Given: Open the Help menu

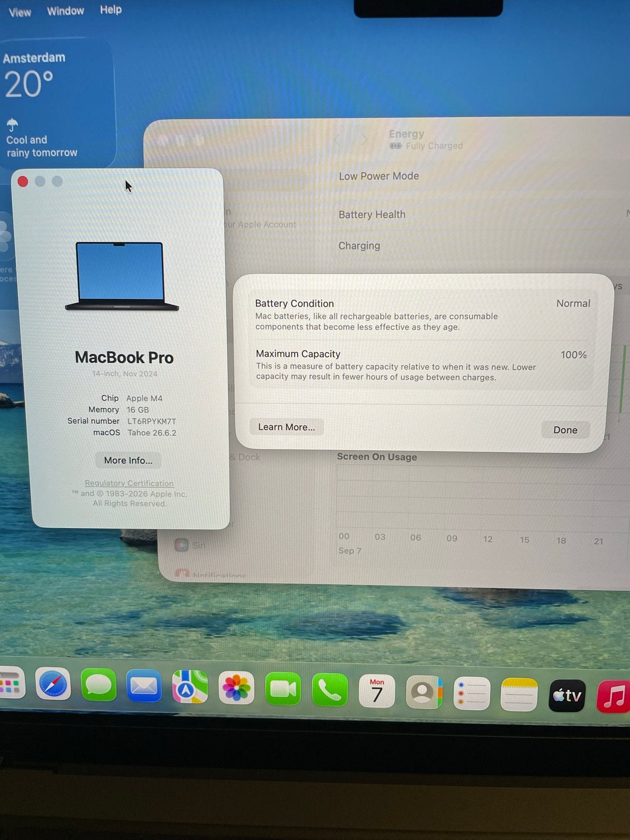Looking at the screenshot, I should [x=111, y=9].
